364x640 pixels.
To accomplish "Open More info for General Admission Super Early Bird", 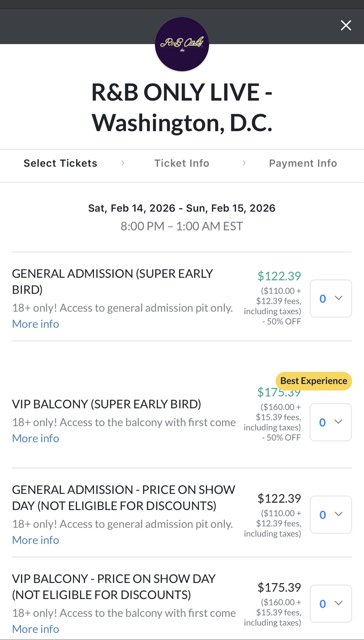I will pyautogui.click(x=35, y=324).
